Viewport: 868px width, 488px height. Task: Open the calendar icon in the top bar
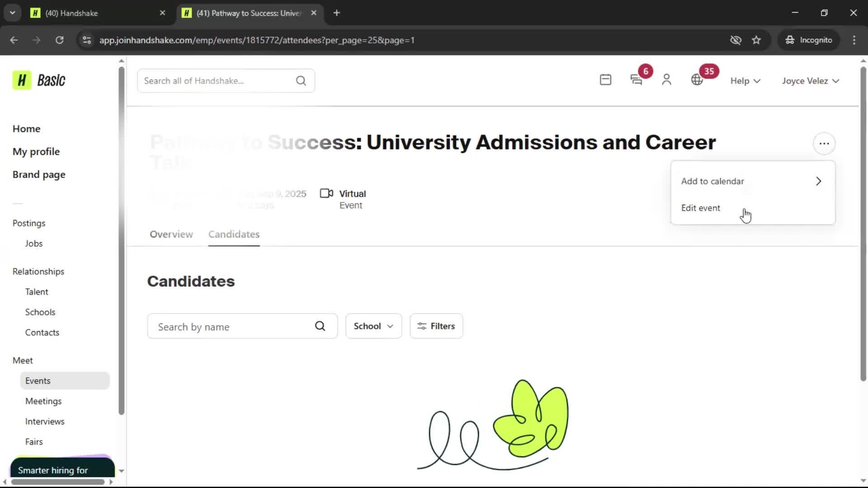[x=605, y=80]
